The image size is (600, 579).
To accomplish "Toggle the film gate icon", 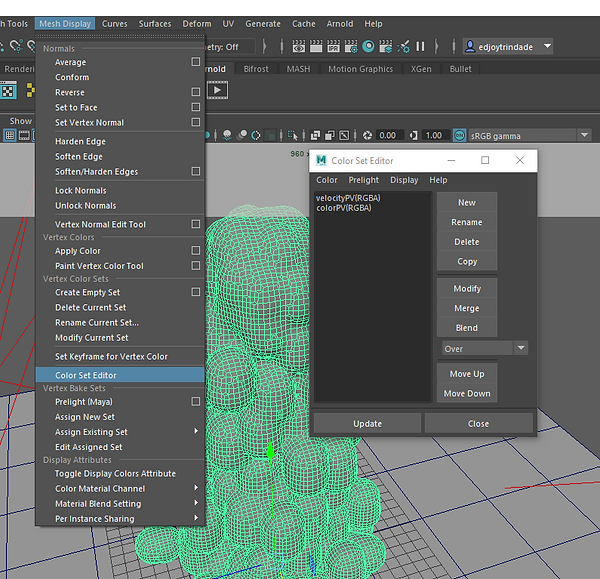I will pyautogui.click(x=24, y=135).
